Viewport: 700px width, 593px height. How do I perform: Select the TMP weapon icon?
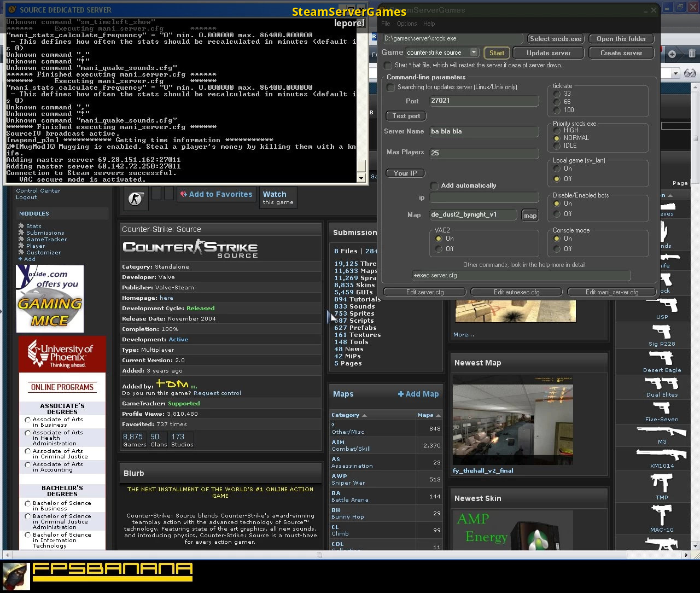(662, 482)
